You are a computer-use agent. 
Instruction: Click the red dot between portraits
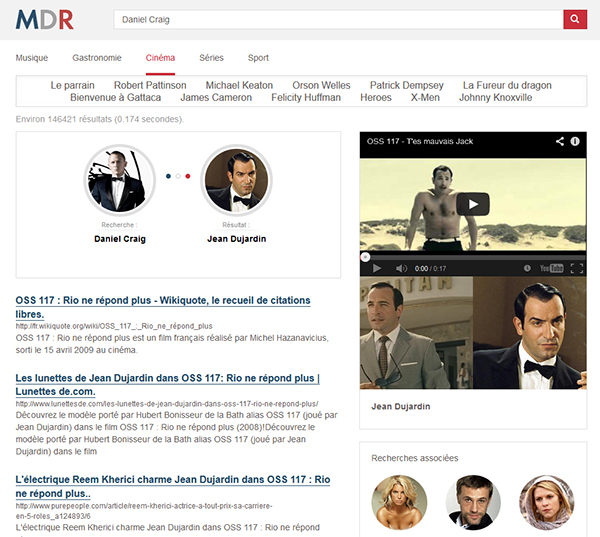(x=188, y=176)
